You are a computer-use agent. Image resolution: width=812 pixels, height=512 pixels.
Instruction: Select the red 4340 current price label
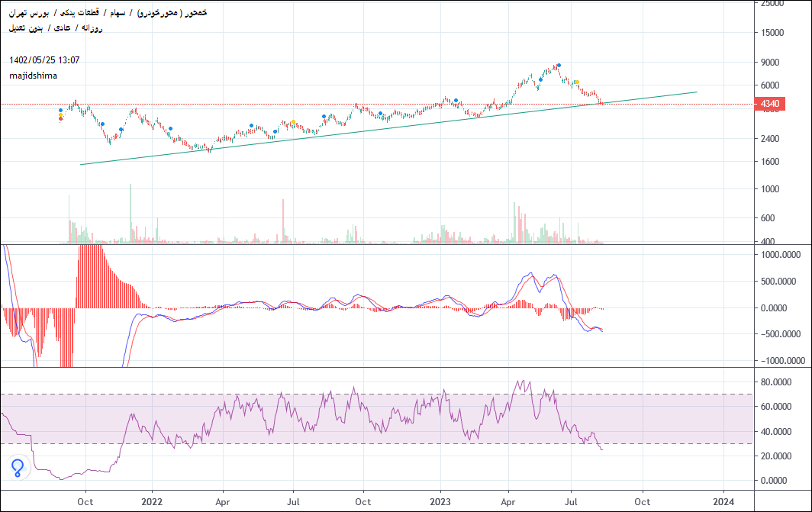[x=770, y=104]
